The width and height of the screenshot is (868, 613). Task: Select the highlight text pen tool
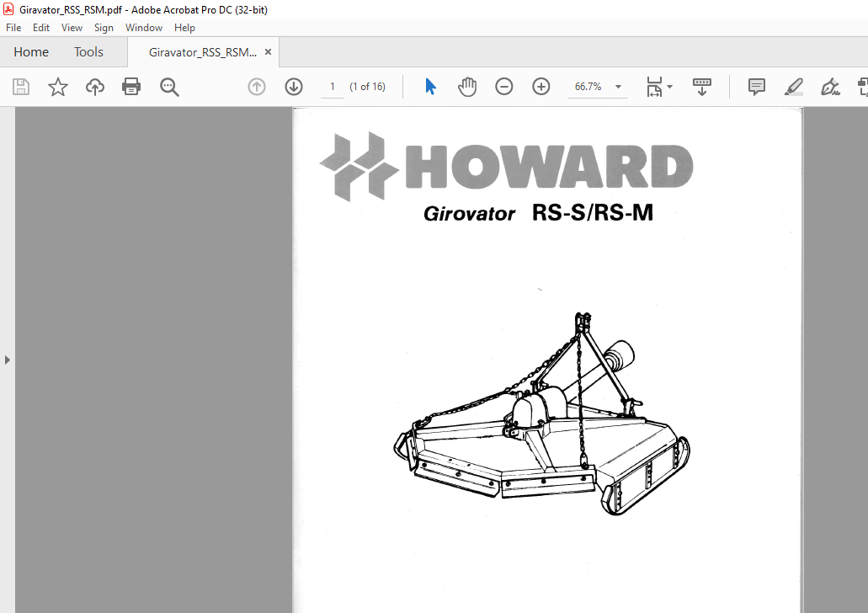point(793,87)
